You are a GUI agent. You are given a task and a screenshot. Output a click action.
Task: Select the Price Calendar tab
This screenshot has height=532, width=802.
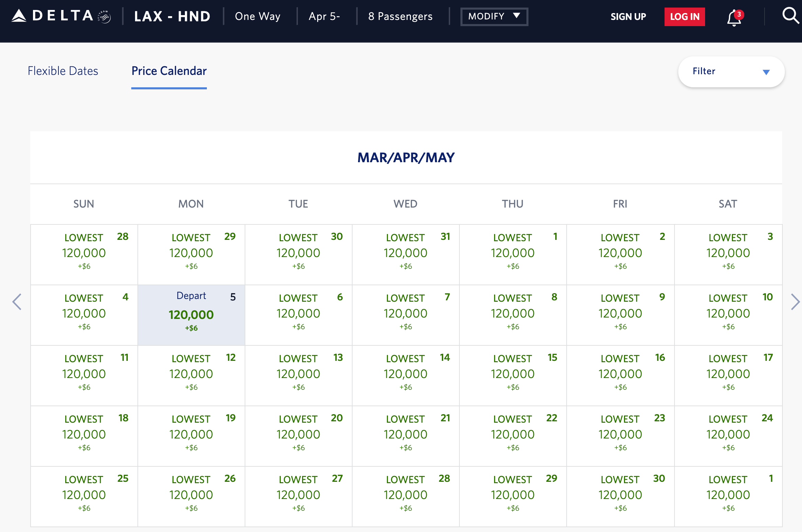tap(169, 71)
